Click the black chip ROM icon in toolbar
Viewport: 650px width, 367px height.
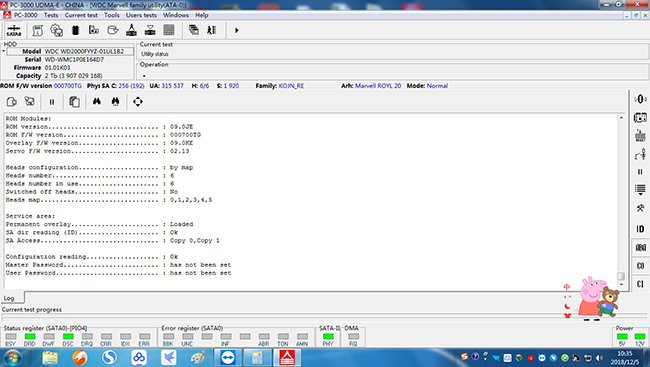75,30
